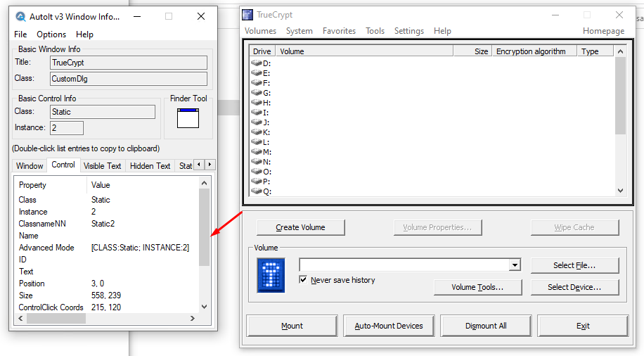644x356 pixels.
Task: Click drive list scroll down arrow
Action: click(x=620, y=191)
